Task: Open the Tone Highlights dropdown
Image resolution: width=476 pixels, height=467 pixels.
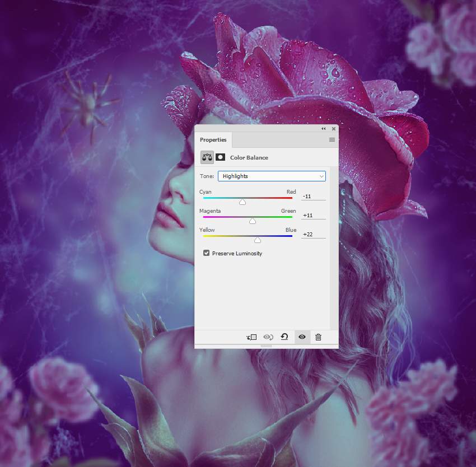Action: (272, 176)
